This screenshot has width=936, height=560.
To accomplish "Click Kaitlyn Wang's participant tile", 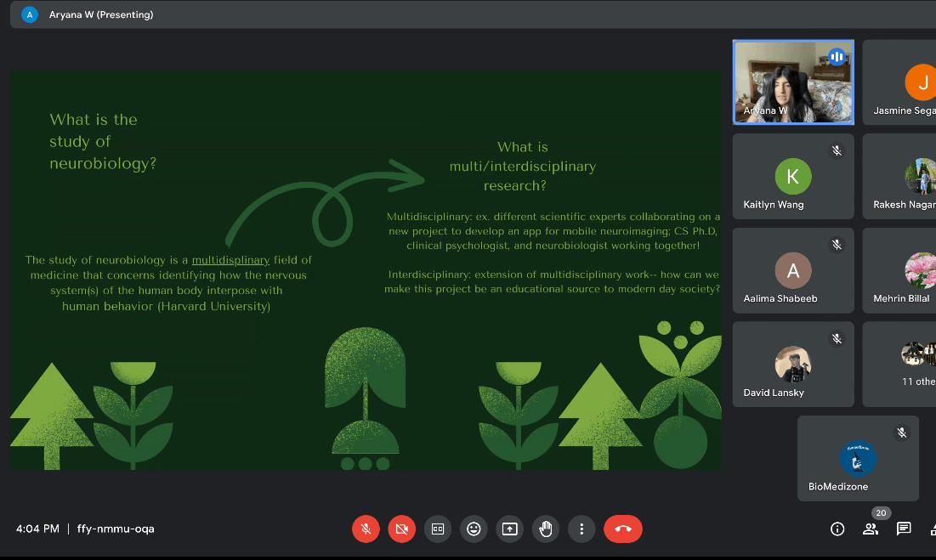I will click(x=792, y=176).
